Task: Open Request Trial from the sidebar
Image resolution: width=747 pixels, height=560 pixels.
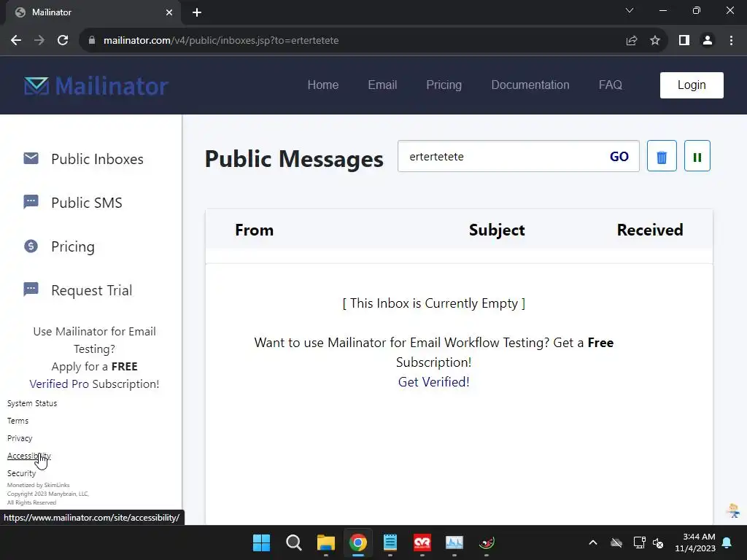Action: (x=91, y=290)
